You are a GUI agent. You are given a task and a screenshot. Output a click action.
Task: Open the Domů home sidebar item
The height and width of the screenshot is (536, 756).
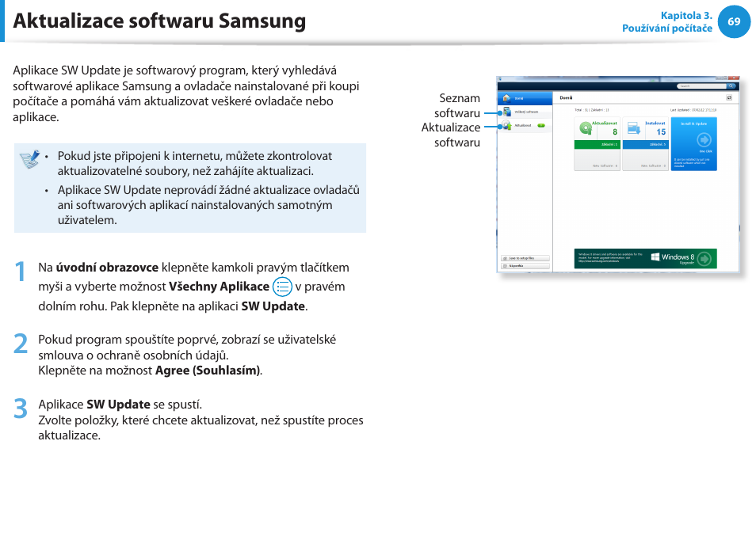click(525, 98)
